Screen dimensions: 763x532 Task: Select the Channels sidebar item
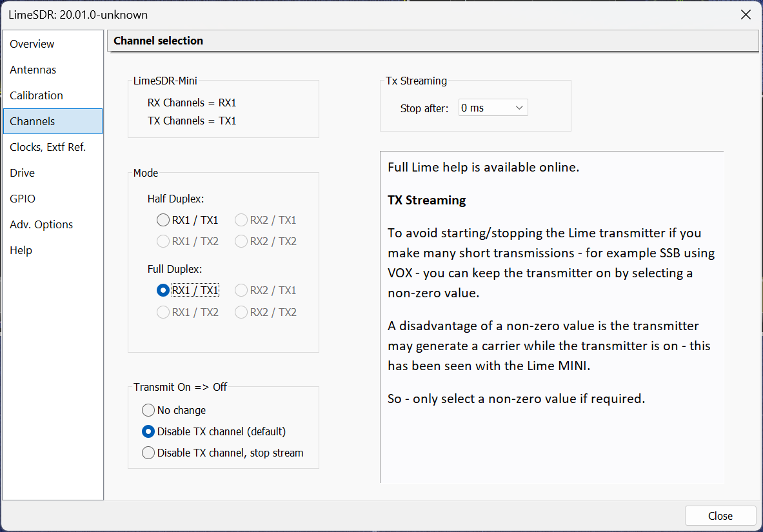pos(32,121)
